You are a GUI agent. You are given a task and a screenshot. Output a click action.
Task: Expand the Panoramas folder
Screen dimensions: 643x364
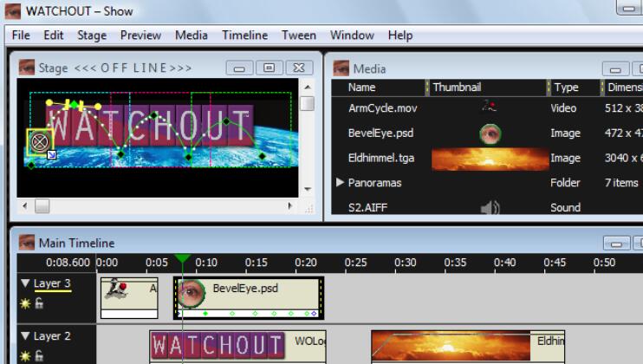[x=340, y=182]
